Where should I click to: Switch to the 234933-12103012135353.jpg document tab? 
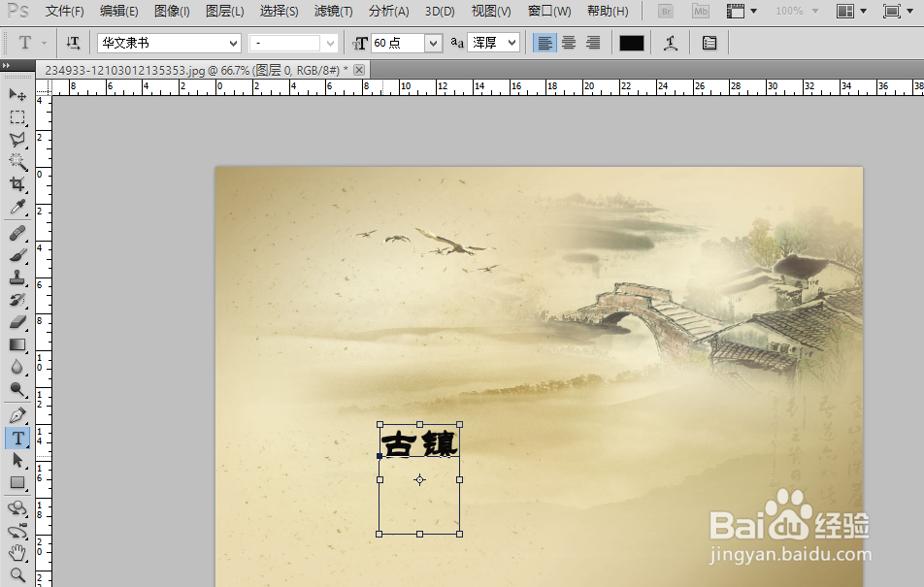pyautogui.click(x=196, y=70)
